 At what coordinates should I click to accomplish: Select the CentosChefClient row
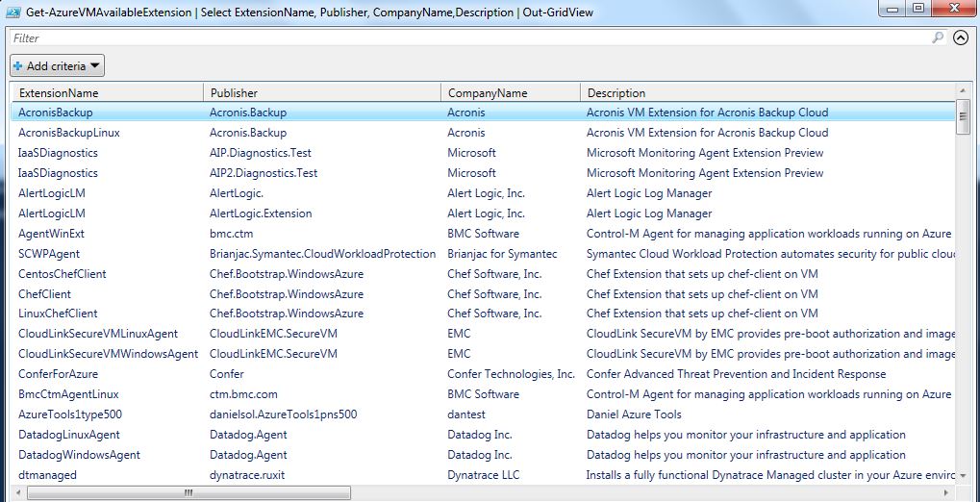point(484,274)
